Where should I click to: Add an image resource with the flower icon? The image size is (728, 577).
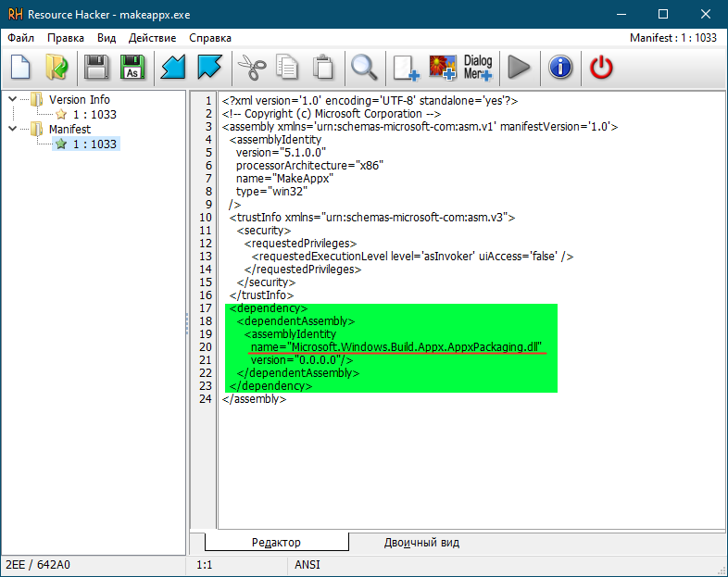442,68
